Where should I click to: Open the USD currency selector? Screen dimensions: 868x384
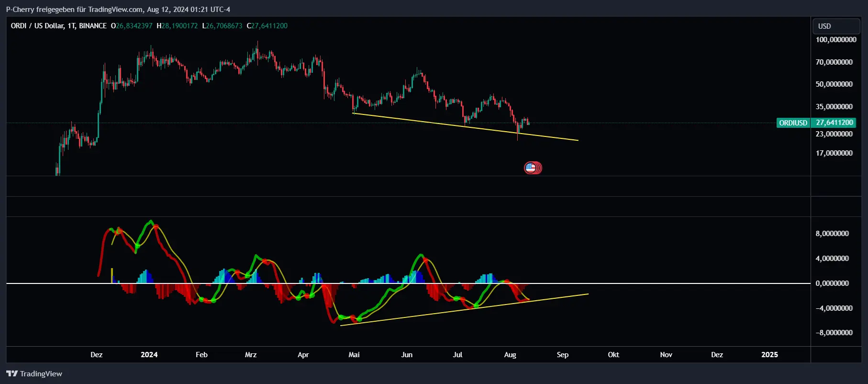click(836, 26)
